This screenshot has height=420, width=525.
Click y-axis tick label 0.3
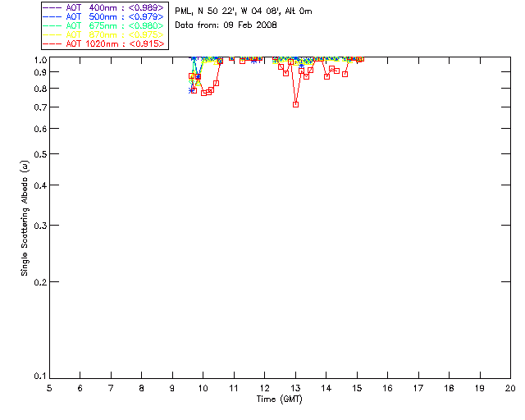pos(40,226)
